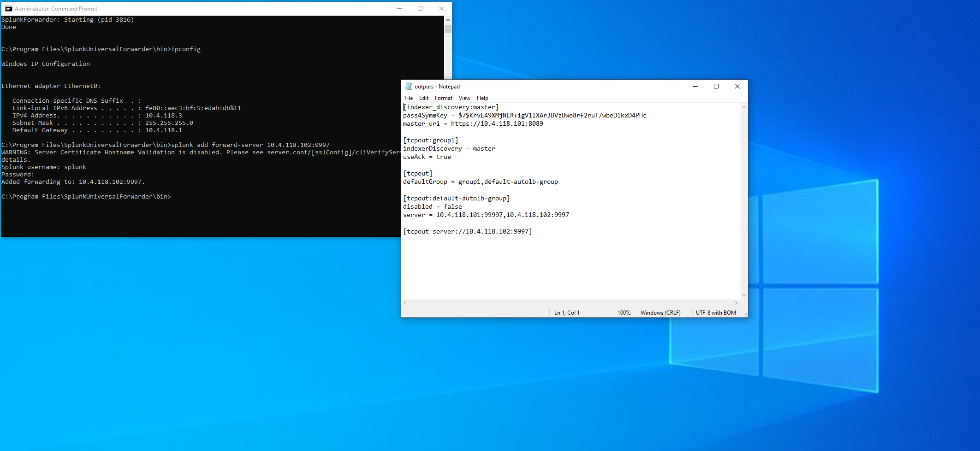Close the outputs Notepad window

737,86
